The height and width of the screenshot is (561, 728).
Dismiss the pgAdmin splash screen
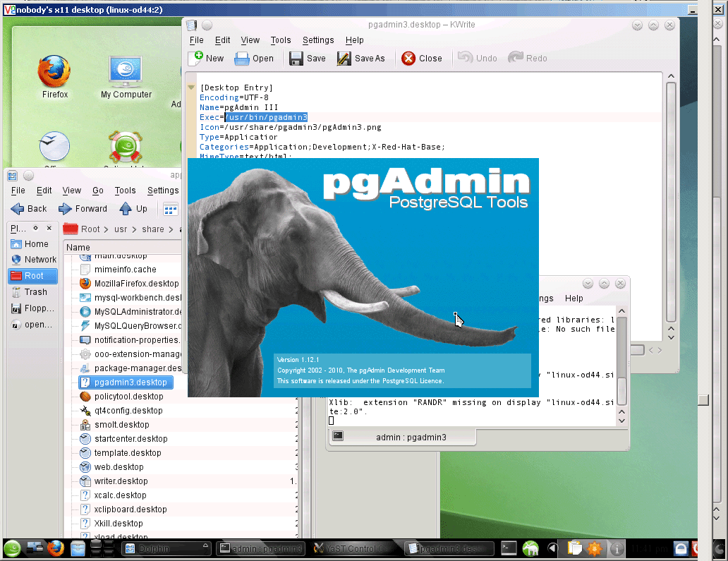click(x=363, y=277)
